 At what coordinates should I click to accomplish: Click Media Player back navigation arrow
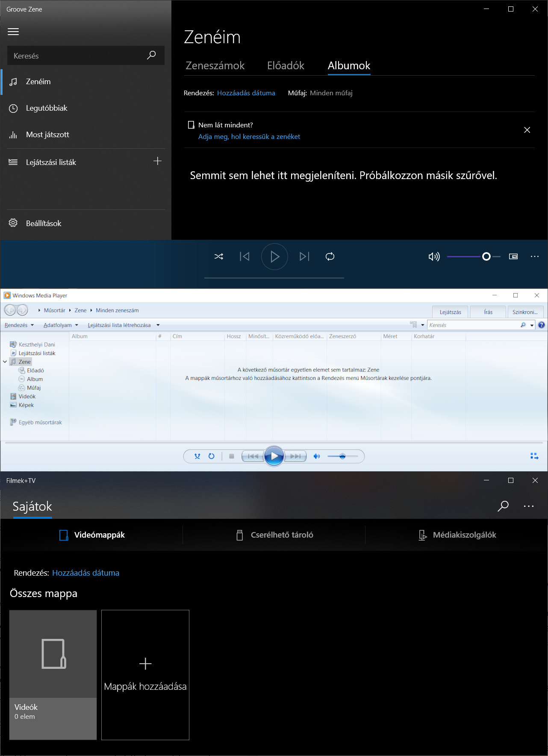[10, 310]
